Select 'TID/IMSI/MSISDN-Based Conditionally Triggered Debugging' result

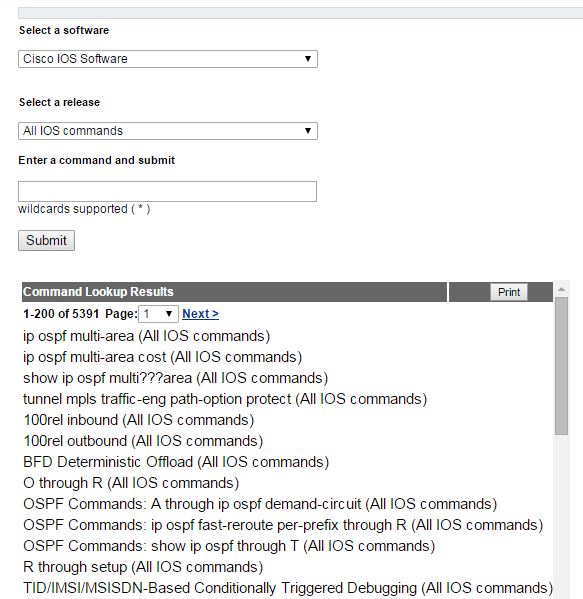pyautogui.click(x=288, y=588)
